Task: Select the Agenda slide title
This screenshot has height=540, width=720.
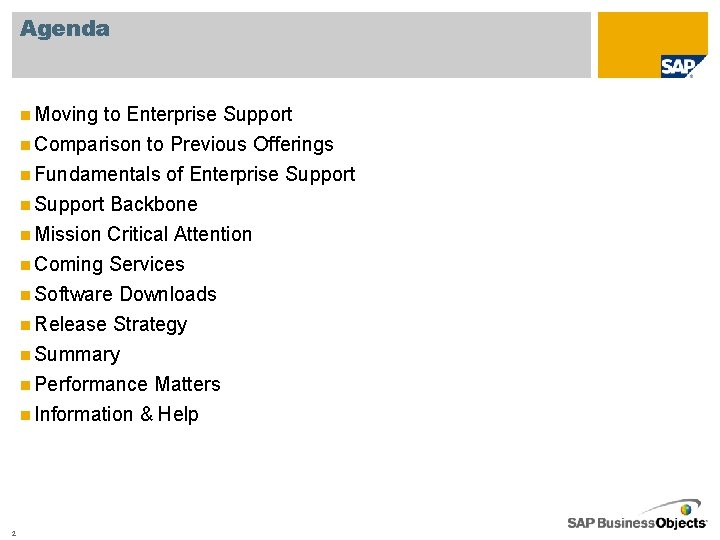Action: click(65, 29)
